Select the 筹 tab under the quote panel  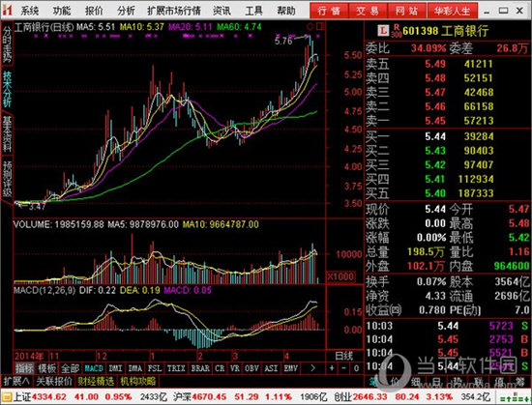pos(521,382)
